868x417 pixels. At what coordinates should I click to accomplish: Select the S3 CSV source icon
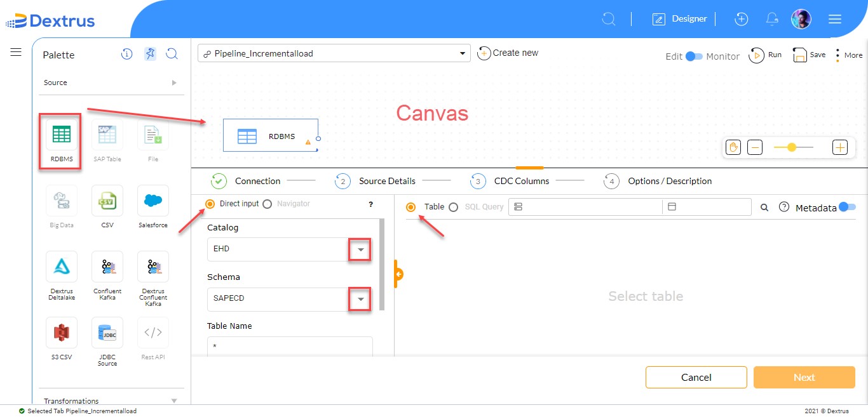[62, 333]
